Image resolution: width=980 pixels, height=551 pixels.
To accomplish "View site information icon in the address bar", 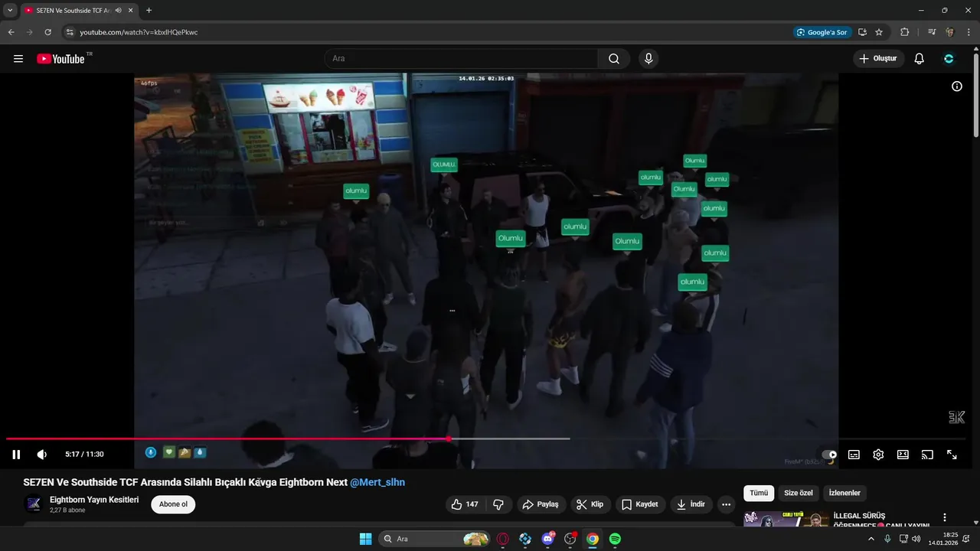I will 69,32.
